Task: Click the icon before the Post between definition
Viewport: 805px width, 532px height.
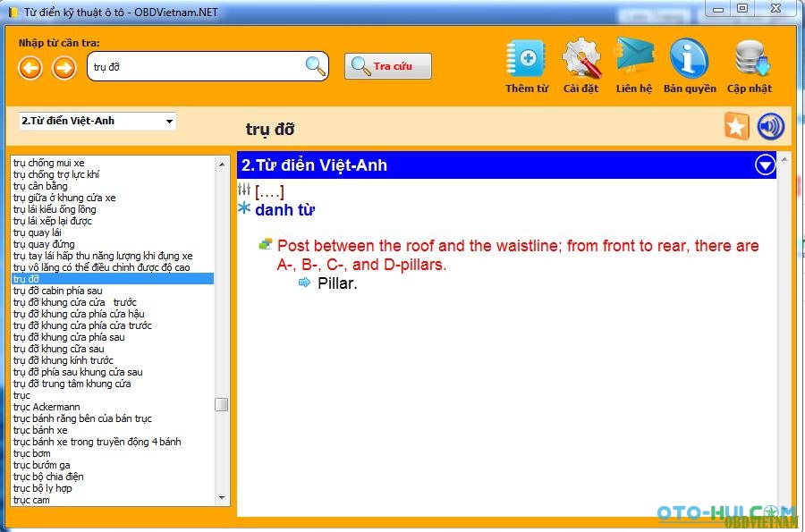Action: [266, 244]
